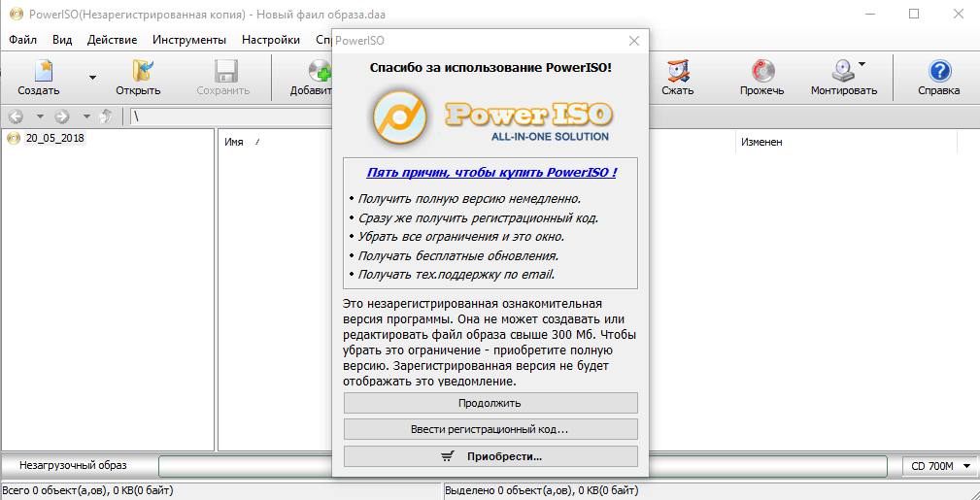Click the Добавить (Add) toolbar icon

320,71
